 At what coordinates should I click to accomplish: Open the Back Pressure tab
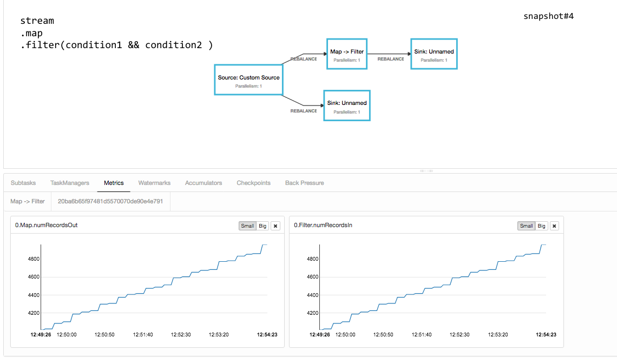pyautogui.click(x=304, y=183)
